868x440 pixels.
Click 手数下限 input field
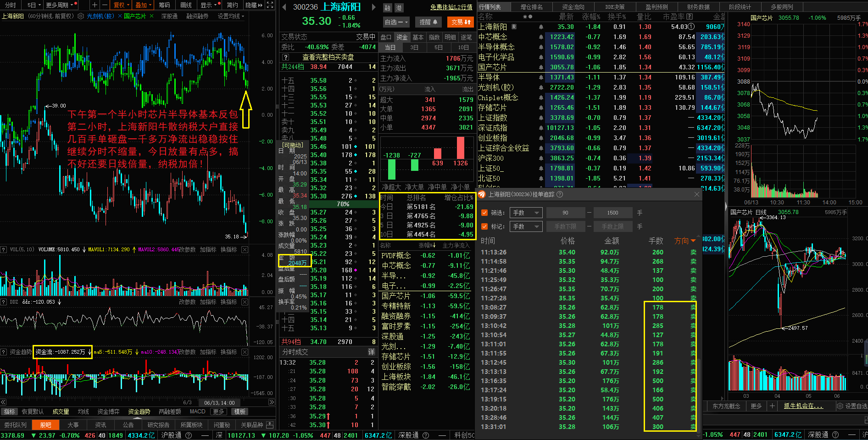(565, 226)
